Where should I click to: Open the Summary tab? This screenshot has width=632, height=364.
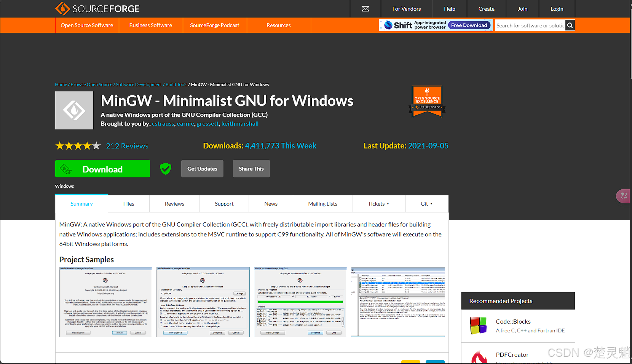[81, 204]
